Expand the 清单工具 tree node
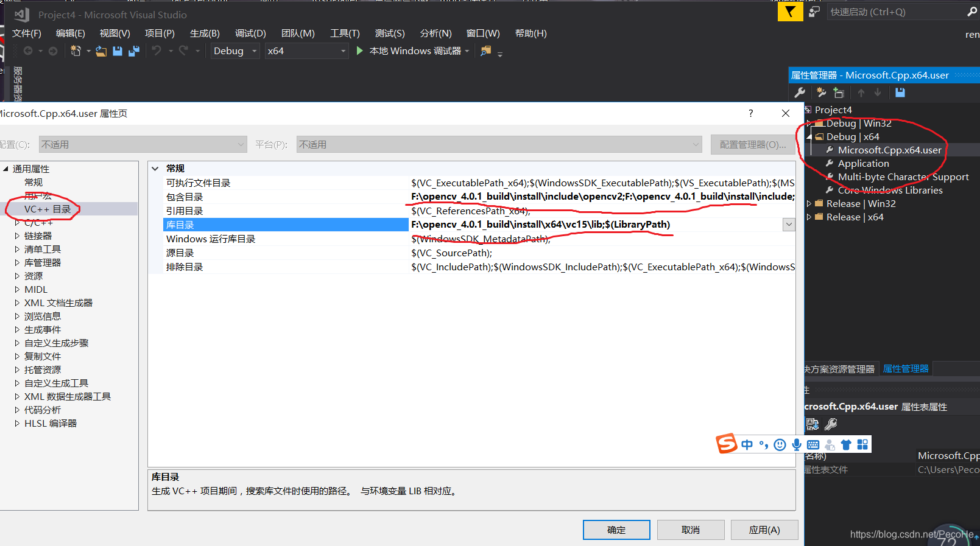 pyautogui.click(x=17, y=250)
